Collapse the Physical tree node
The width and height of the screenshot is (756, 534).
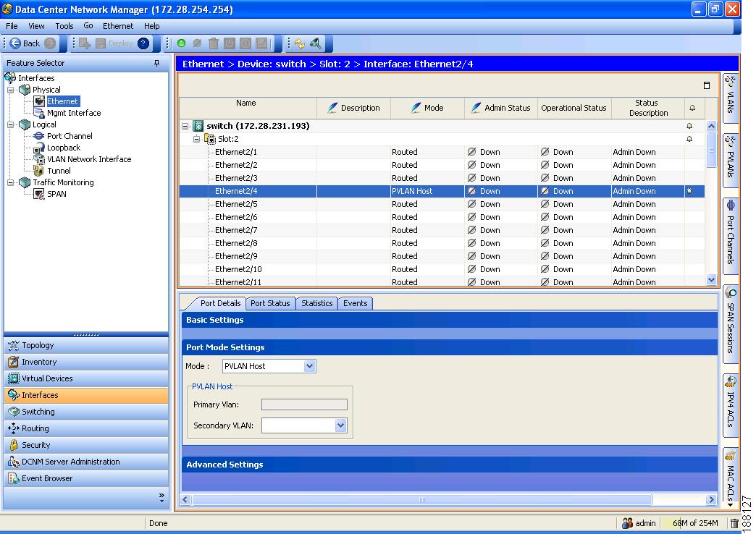(x=11, y=90)
